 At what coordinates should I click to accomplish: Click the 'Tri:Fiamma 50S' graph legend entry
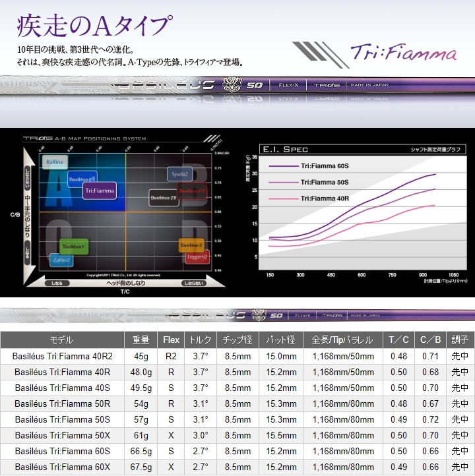tap(309, 182)
